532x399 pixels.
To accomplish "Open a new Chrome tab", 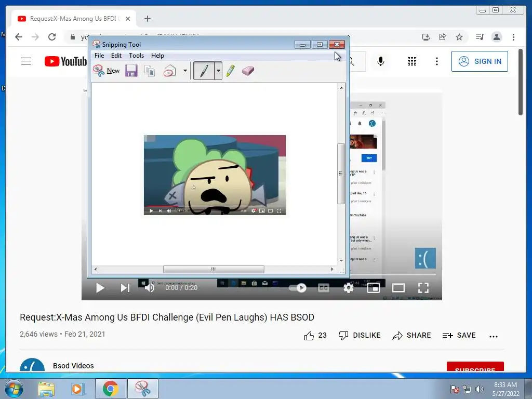I will point(147,19).
